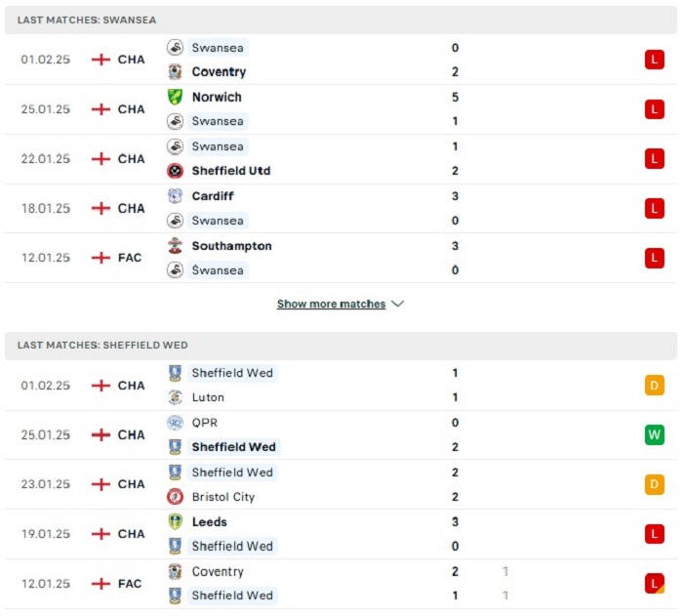This screenshot has width=683, height=616.
Task: Expand the list with the Show more matches chevron
Action: [x=398, y=304]
